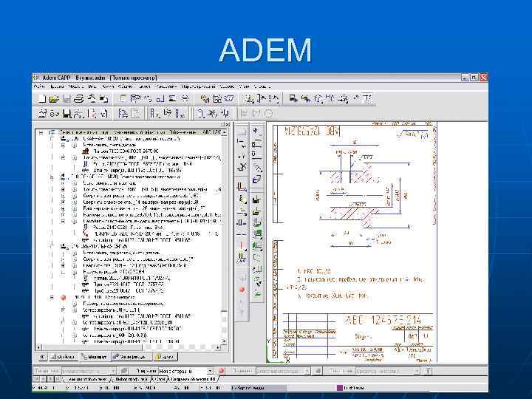Image resolution: width=532 pixels, height=399 pixels.
Task: Collapse operation 020 control node in tree
Action: pos(52,298)
